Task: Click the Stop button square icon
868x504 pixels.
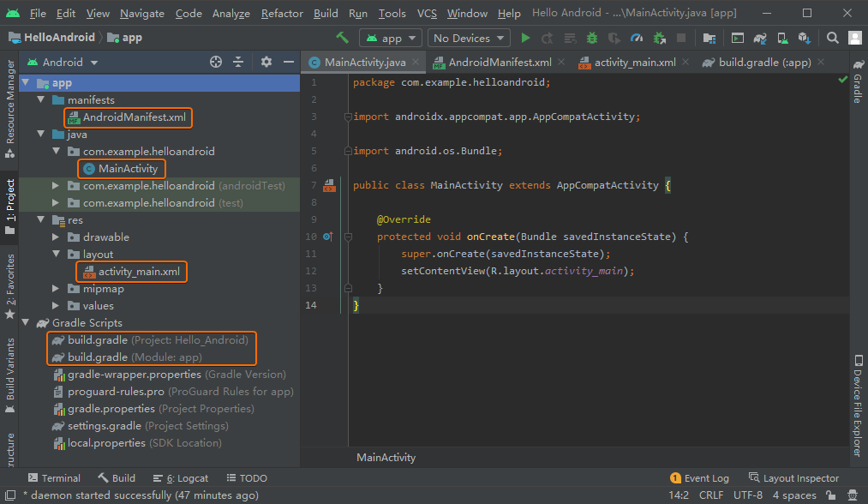Action: point(681,38)
